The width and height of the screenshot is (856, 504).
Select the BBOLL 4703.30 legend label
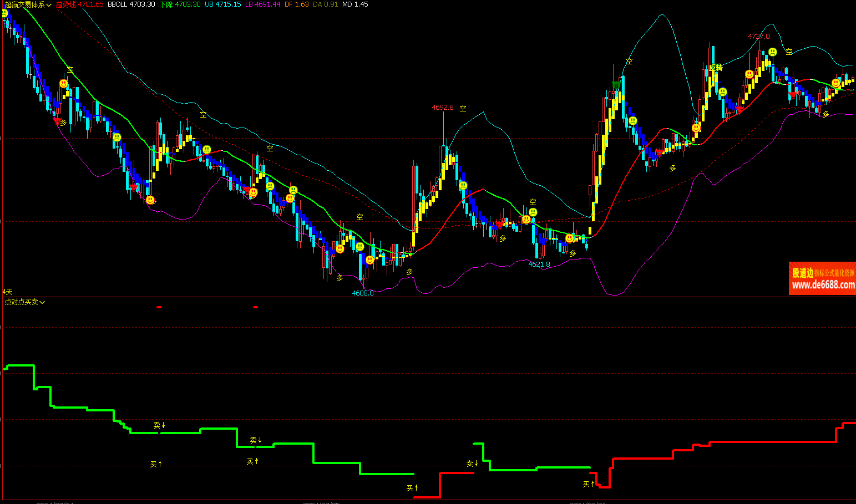pos(131,4)
